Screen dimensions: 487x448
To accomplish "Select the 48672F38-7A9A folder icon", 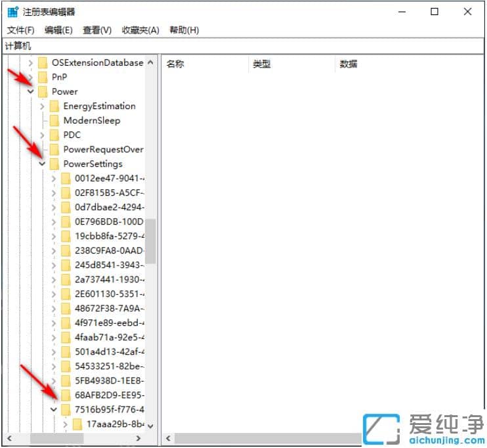I will pos(66,308).
